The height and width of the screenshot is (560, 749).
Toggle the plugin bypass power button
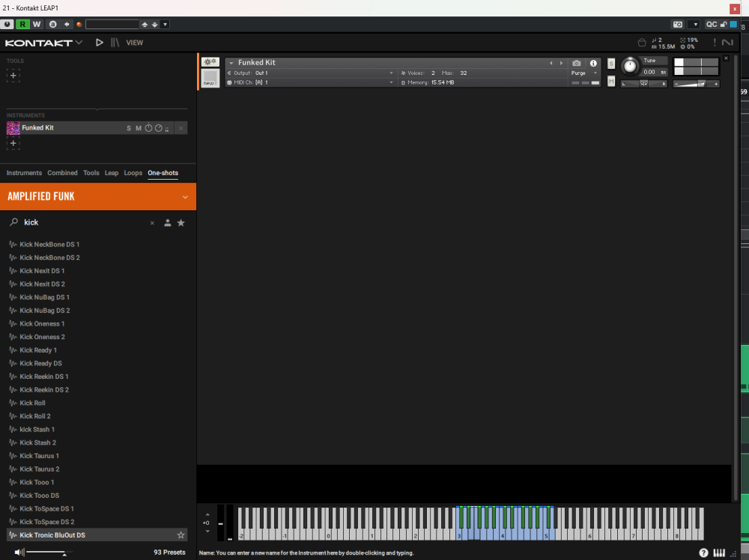[7, 25]
